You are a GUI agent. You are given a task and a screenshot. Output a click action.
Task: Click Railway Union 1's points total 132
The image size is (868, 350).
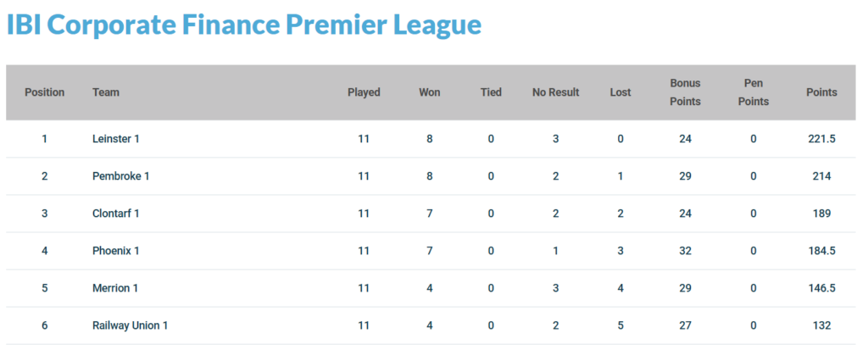tap(821, 325)
